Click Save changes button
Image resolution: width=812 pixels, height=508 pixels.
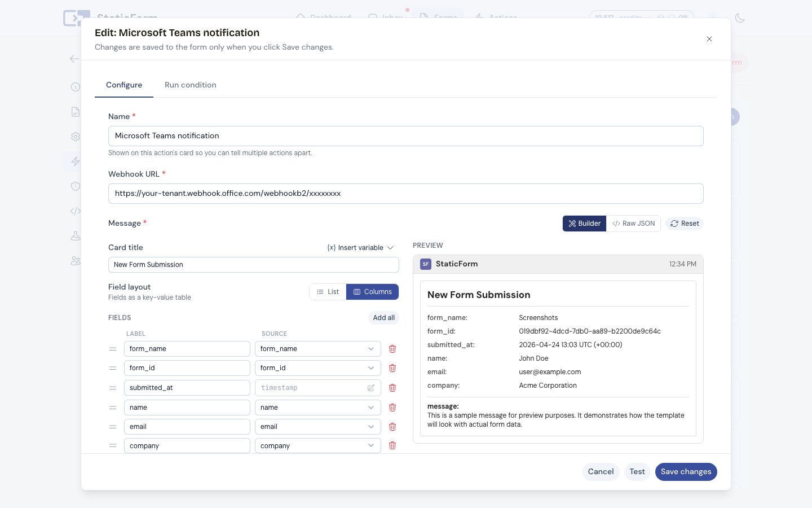click(686, 472)
